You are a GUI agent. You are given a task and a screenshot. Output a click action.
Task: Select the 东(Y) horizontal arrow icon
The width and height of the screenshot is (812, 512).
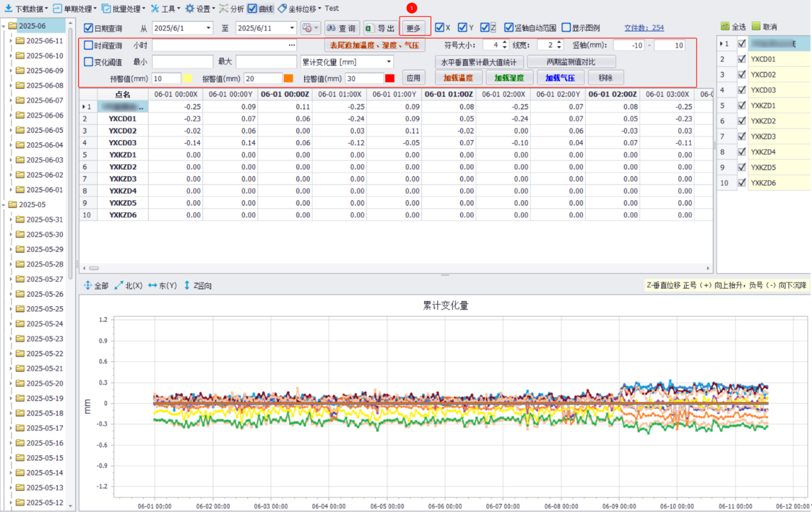click(153, 286)
